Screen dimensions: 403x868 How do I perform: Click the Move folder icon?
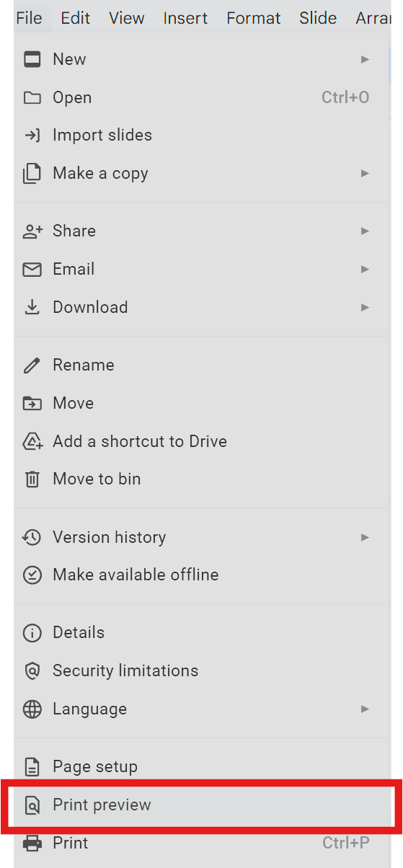pyautogui.click(x=32, y=403)
